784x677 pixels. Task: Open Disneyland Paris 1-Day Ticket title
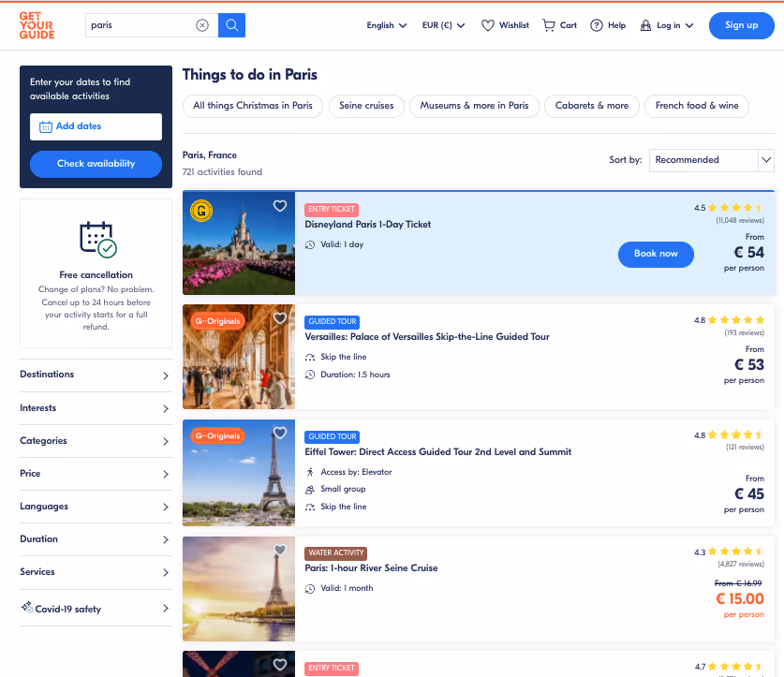367,225
